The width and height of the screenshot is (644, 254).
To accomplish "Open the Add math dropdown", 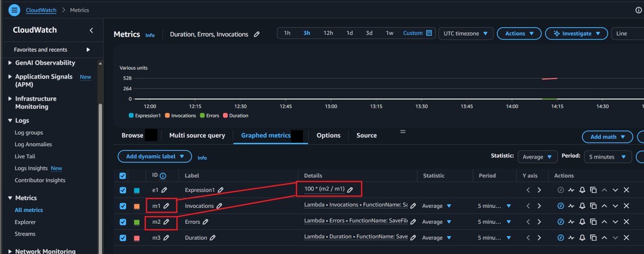I will 607,137.
